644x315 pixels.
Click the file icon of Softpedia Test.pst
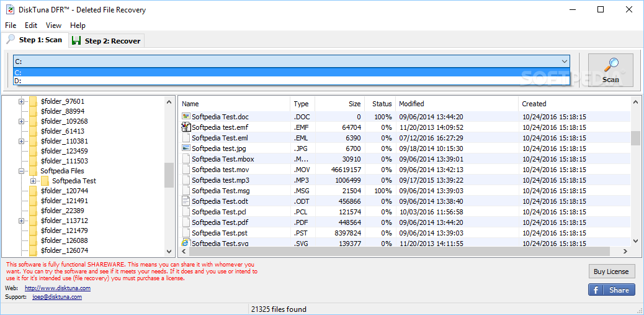[186, 233]
